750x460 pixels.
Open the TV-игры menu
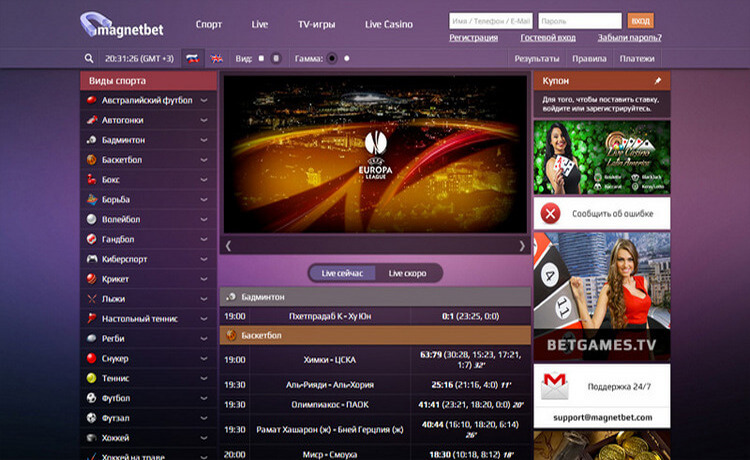coord(317,24)
